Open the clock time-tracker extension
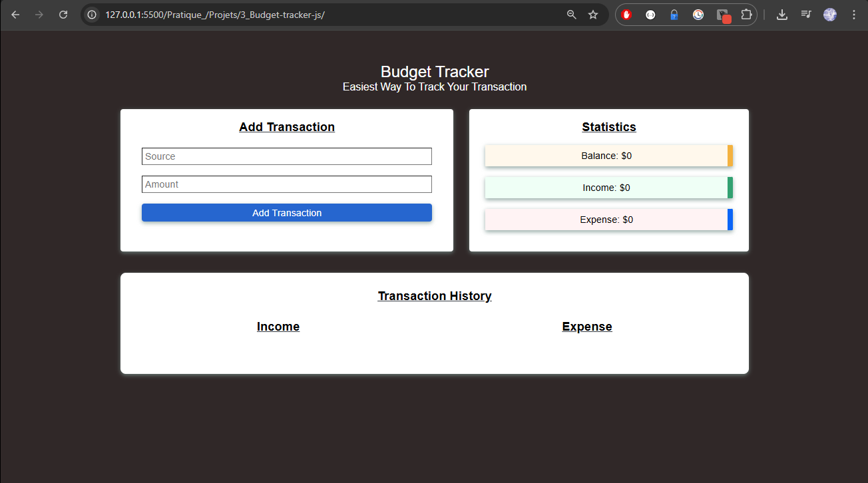The width and height of the screenshot is (868, 483). click(698, 15)
